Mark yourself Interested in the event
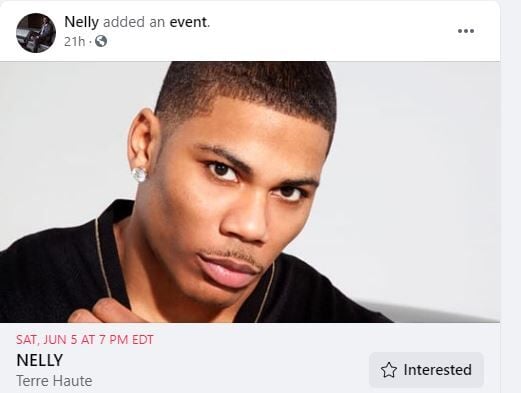 426,370
